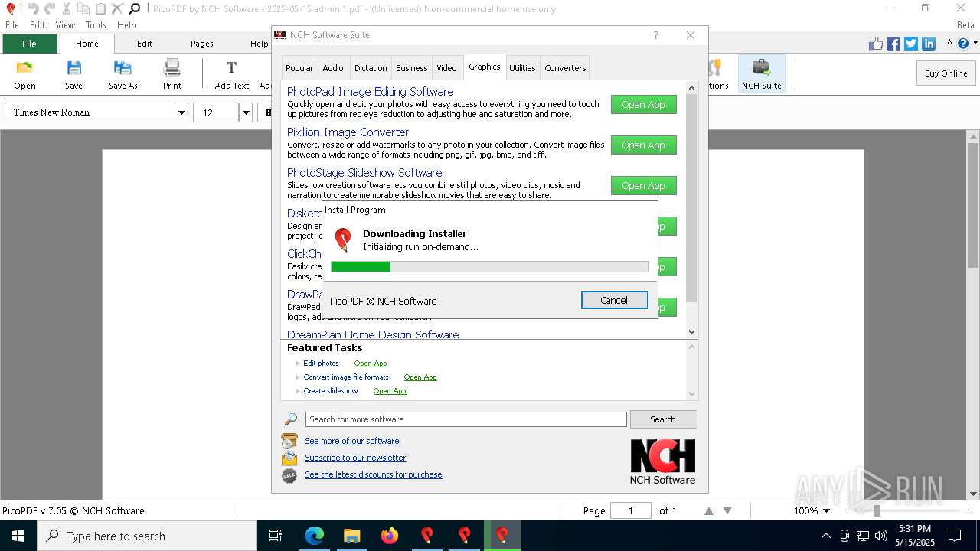Open Firefox from the taskbar
Image resolution: width=980 pixels, height=551 pixels.
(390, 536)
